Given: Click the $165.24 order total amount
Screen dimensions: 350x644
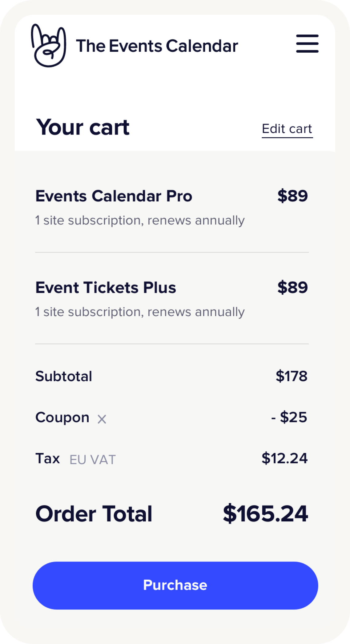Looking at the screenshot, I should point(265,514).
